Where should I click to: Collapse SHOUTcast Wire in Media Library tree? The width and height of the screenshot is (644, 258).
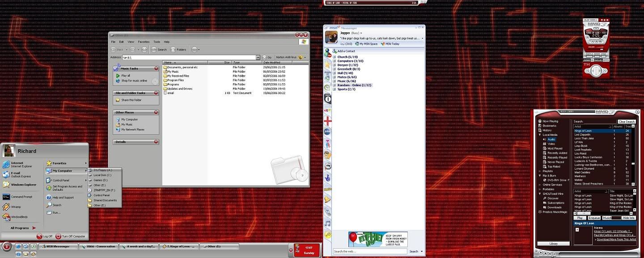click(x=540, y=193)
